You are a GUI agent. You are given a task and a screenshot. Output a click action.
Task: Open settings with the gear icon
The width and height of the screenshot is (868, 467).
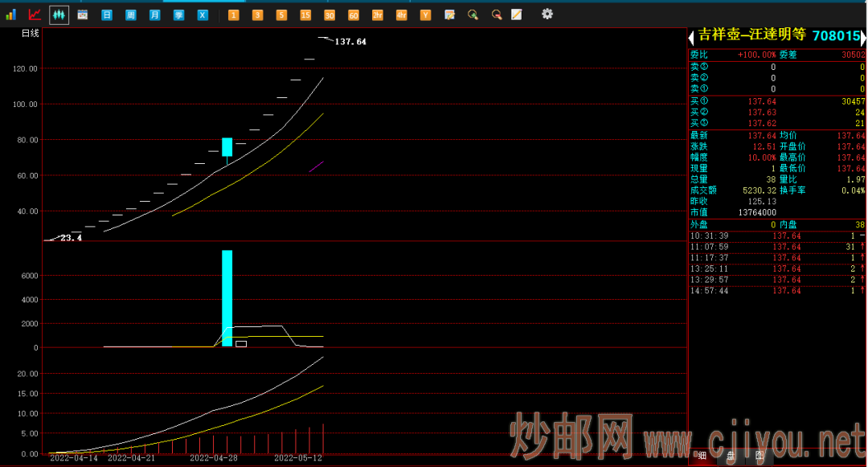pyautogui.click(x=547, y=14)
